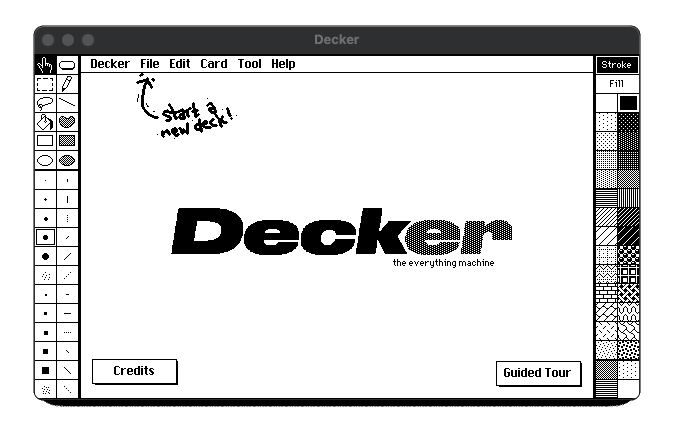Select the Filled Rectangle tool
674x442 pixels.
[x=67, y=141]
